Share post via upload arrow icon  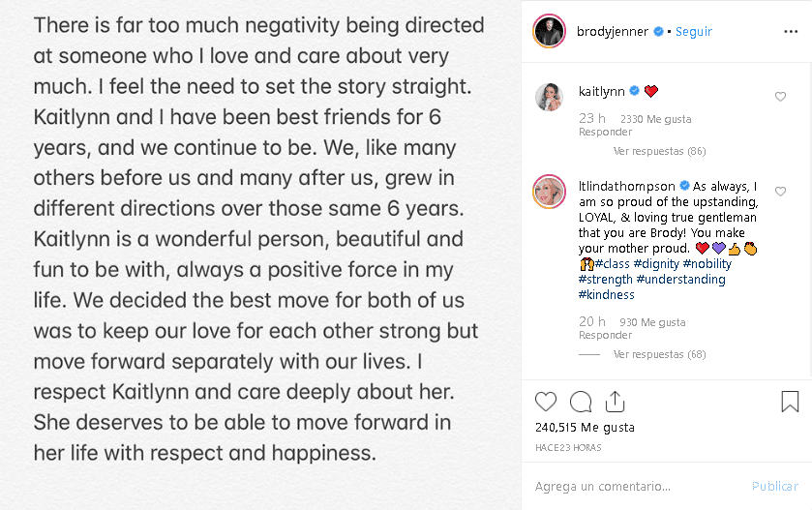pyautogui.click(x=616, y=401)
